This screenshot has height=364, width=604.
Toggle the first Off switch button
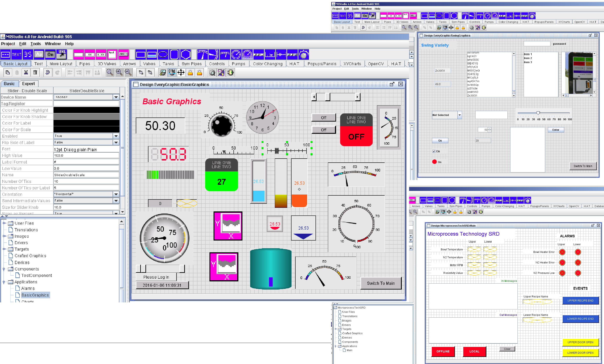click(323, 117)
